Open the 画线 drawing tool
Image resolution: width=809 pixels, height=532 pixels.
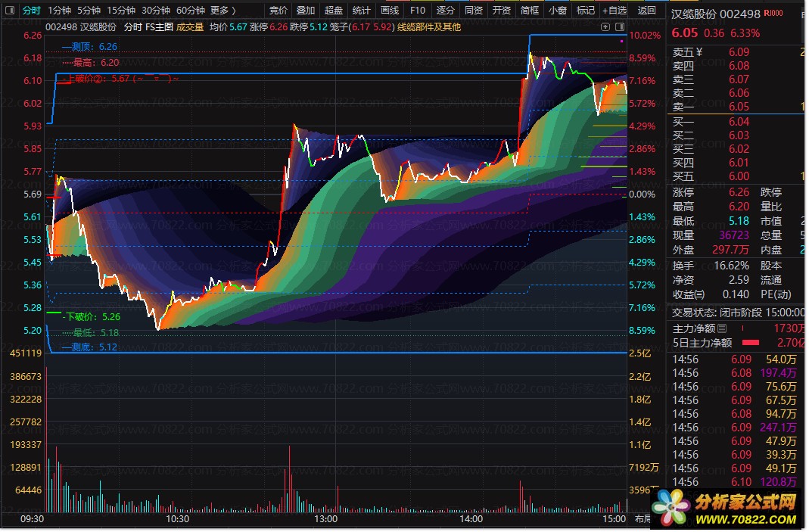pos(390,11)
